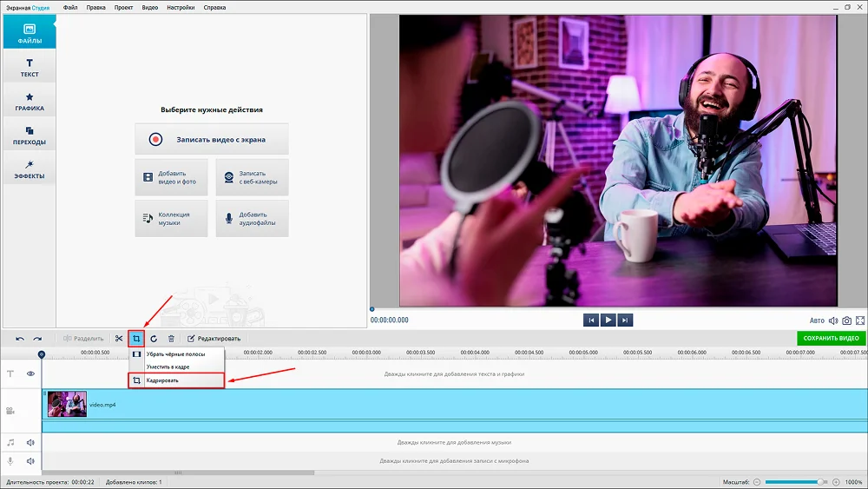Select Убрать чёрные полосы option
The height and width of the screenshot is (489, 868).
[176, 354]
